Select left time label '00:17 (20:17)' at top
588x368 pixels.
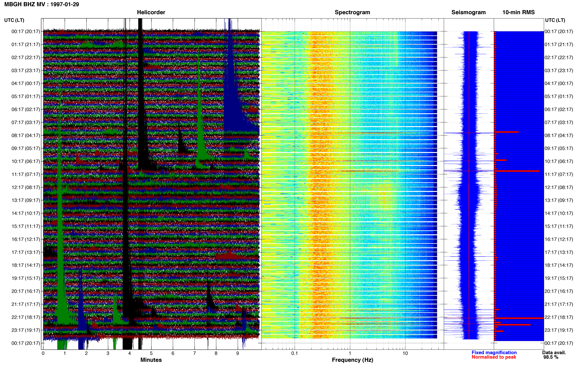[26, 31]
